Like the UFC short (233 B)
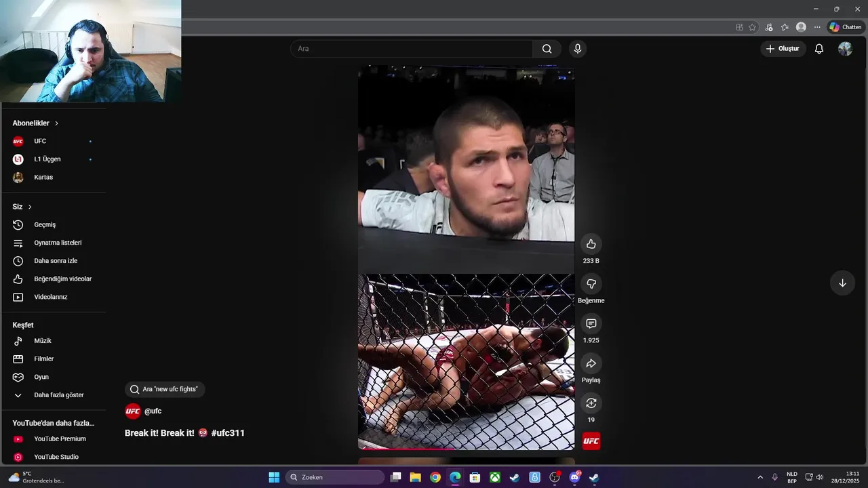Image resolution: width=868 pixels, height=488 pixels. click(x=591, y=244)
